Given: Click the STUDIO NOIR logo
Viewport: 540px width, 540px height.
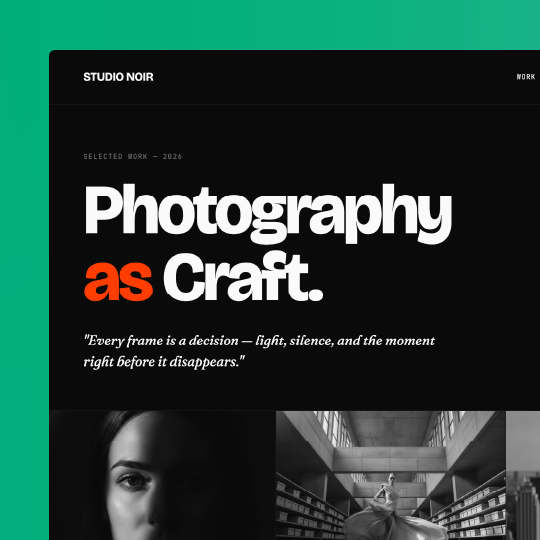Looking at the screenshot, I should 118,77.
